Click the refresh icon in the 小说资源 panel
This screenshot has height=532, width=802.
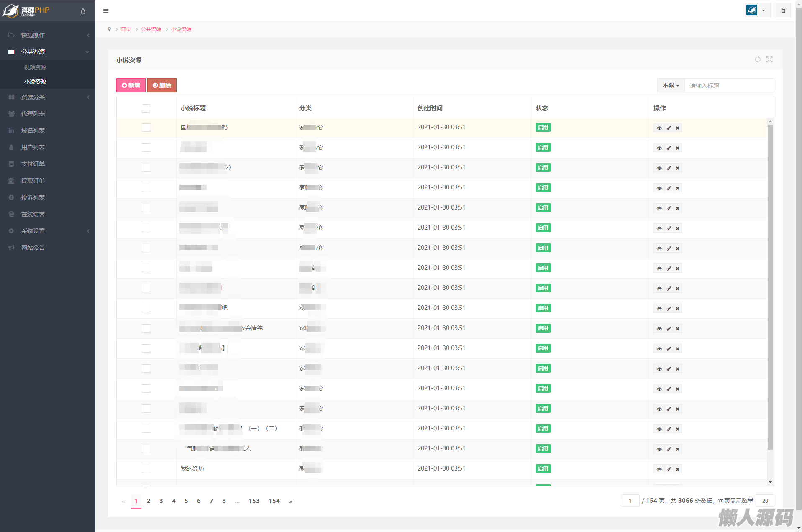click(x=757, y=59)
